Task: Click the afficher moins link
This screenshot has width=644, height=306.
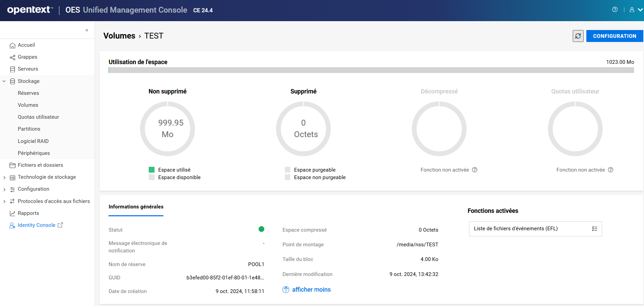Action: 311,290
